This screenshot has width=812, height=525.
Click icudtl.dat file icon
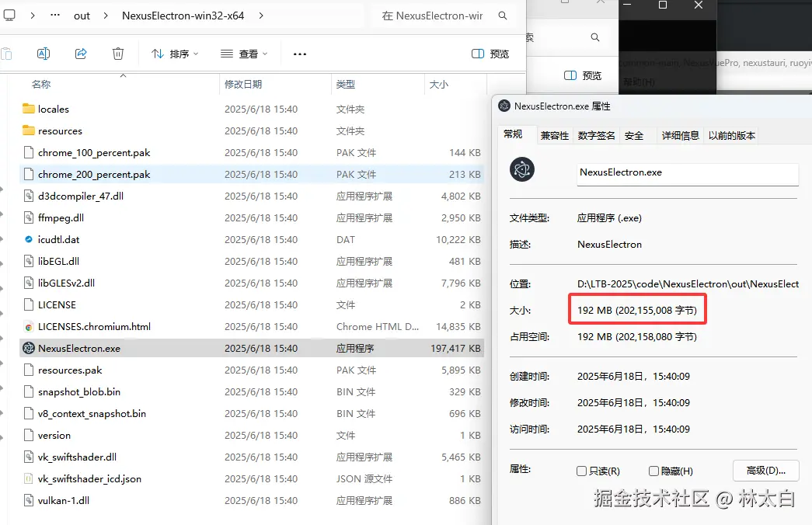[29, 239]
